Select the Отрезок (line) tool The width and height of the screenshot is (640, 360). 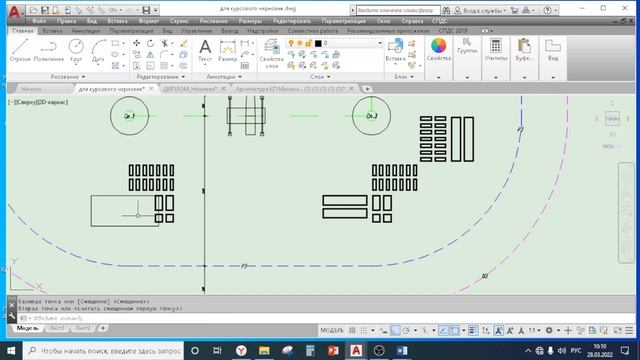coord(20,50)
